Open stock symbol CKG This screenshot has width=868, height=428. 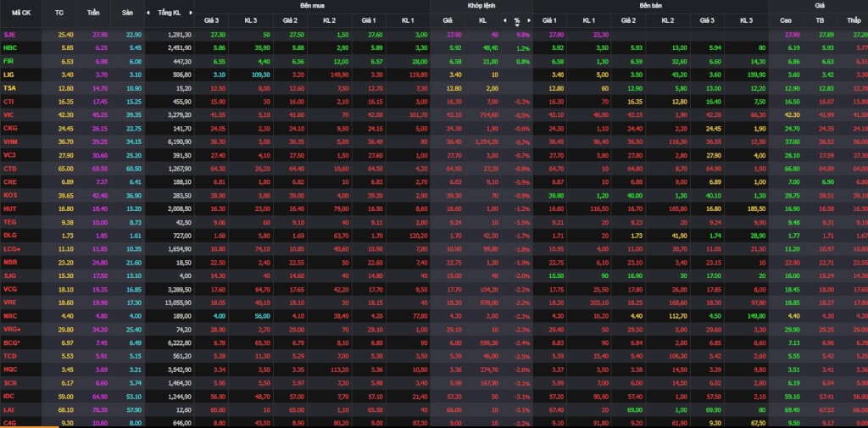pyautogui.click(x=10, y=128)
